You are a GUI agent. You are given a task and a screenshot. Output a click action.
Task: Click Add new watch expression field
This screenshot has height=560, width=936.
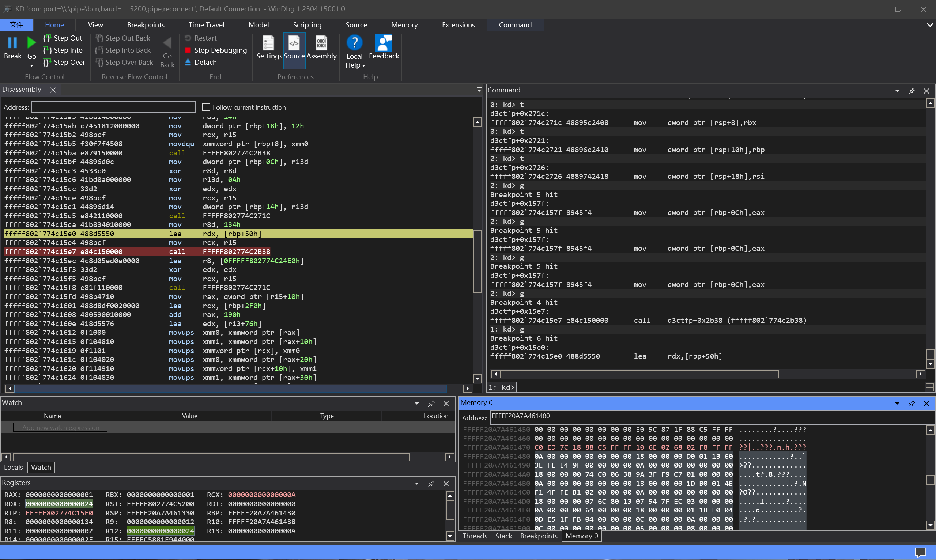(x=60, y=428)
